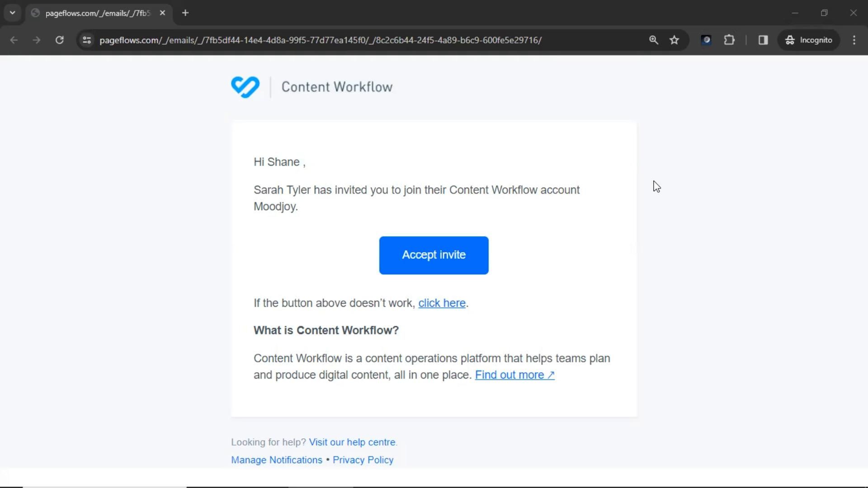The image size is (868, 488).
Task: Toggle the browser side panel icon
Action: click(763, 40)
